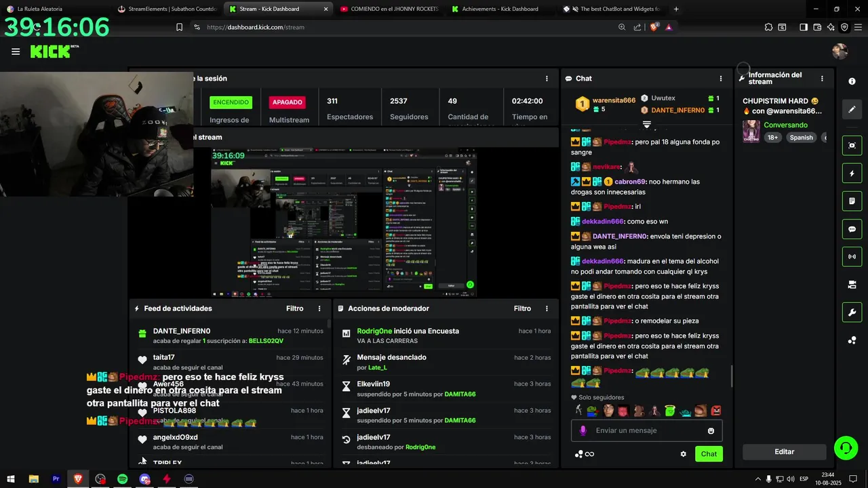Open the stream preview panel icon in right sidebar
This screenshot has height=488, width=868.
coord(852,145)
